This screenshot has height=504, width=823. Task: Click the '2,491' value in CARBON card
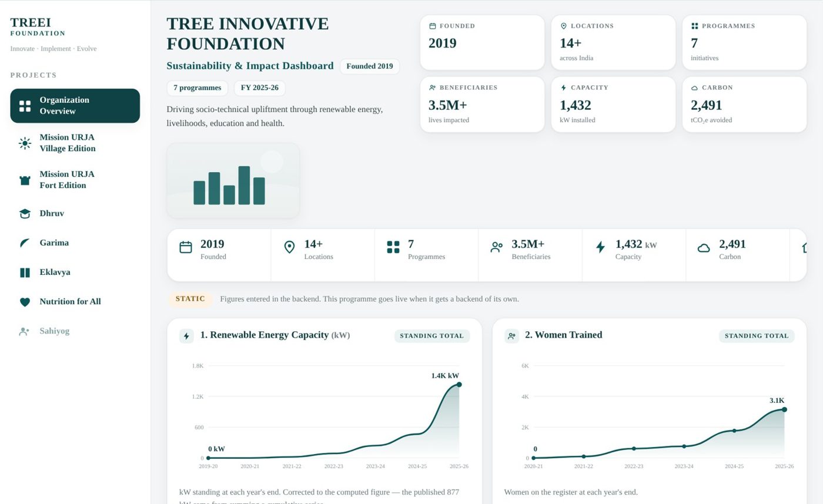click(x=706, y=105)
